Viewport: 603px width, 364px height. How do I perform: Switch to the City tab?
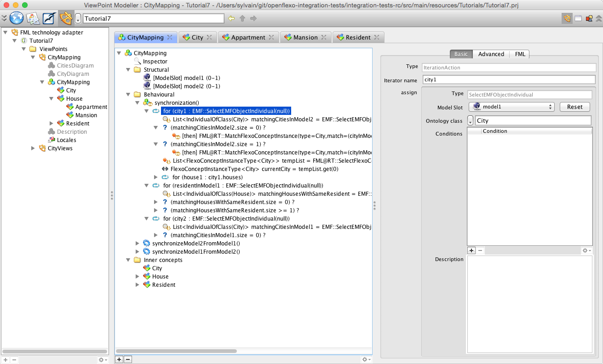click(x=197, y=37)
